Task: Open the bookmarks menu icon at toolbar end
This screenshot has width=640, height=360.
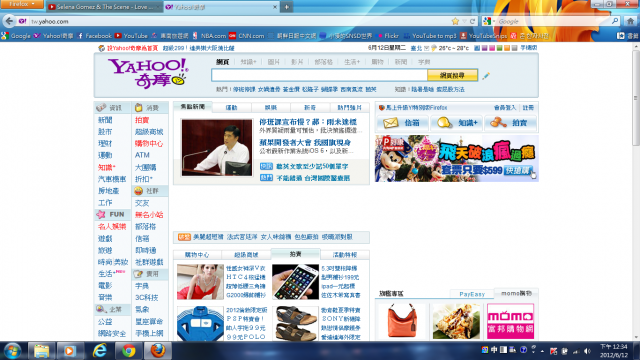Action: click(x=621, y=36)
